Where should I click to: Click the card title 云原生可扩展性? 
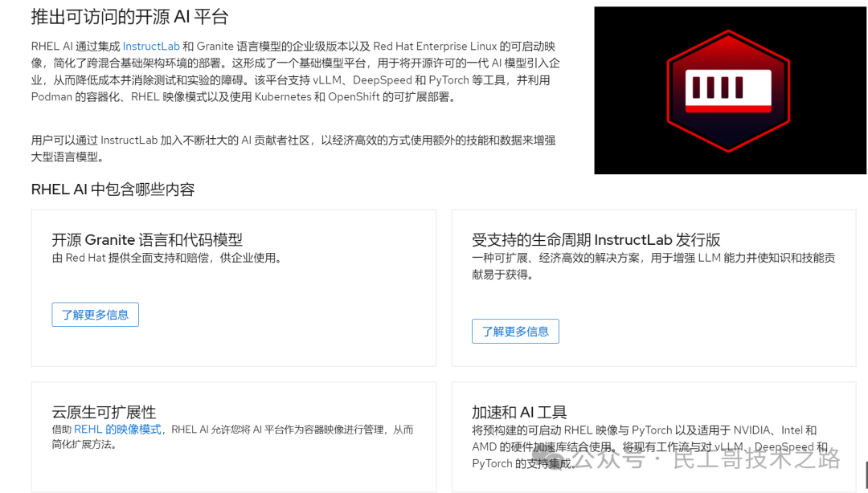(x=104, y=412)
